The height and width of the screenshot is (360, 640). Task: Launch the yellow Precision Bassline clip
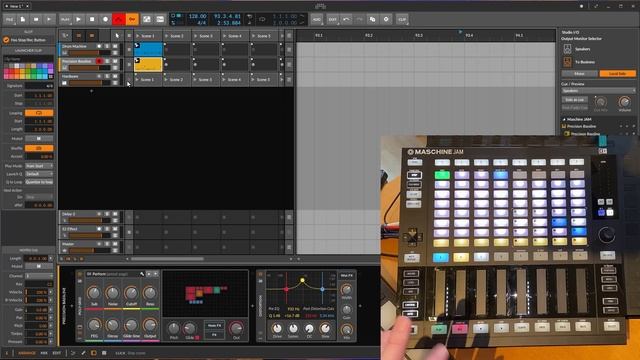point(148,64)
